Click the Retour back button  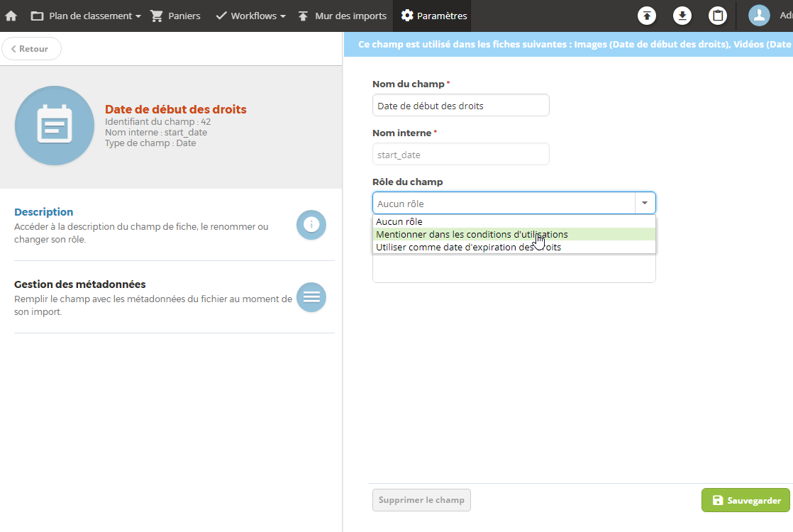pyautogui.click(x=30, y=48)
